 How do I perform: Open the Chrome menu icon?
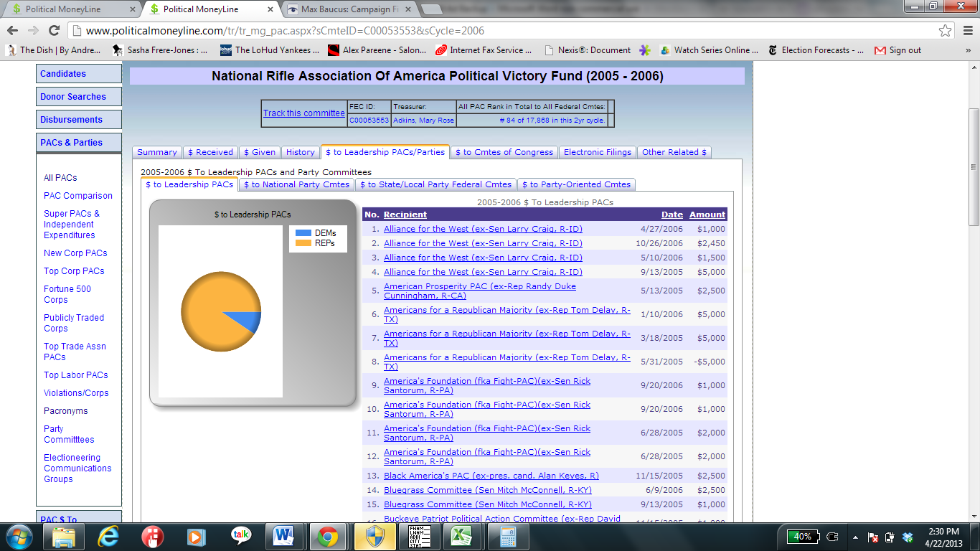(x=966, y=31)
